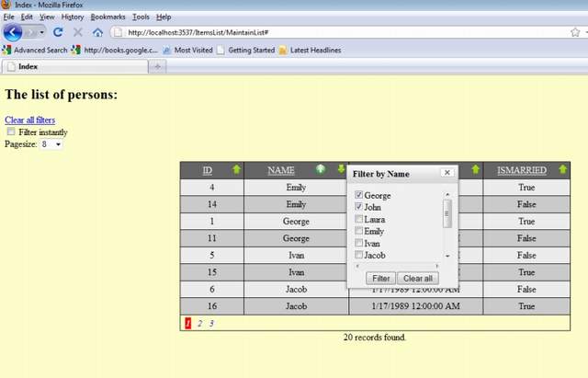The height and width of the screenshot is (378, 588).
Task: Open the Bookmarks menu
Action: 107,17
